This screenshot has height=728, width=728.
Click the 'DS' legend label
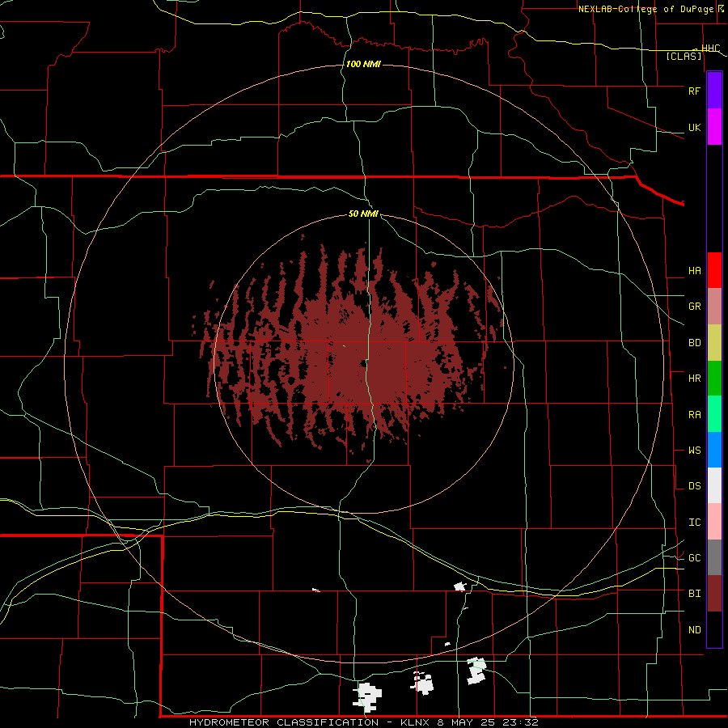coord(695,486)
